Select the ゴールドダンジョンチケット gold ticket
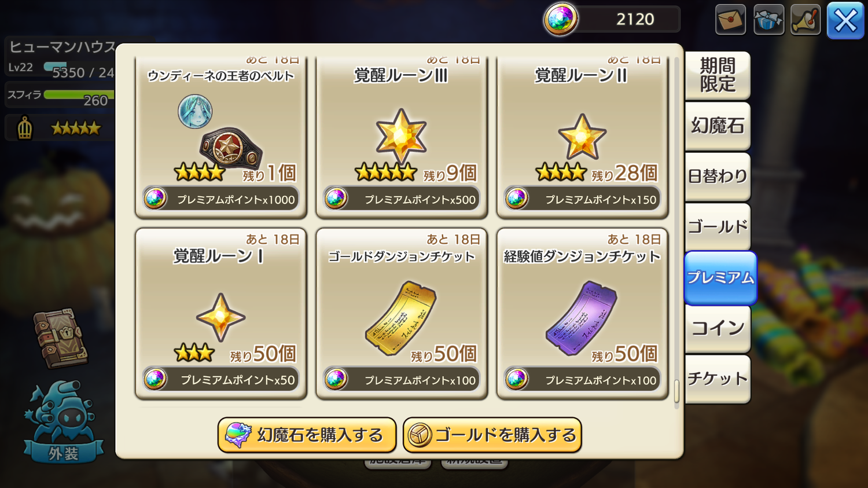 pos(401,313)
